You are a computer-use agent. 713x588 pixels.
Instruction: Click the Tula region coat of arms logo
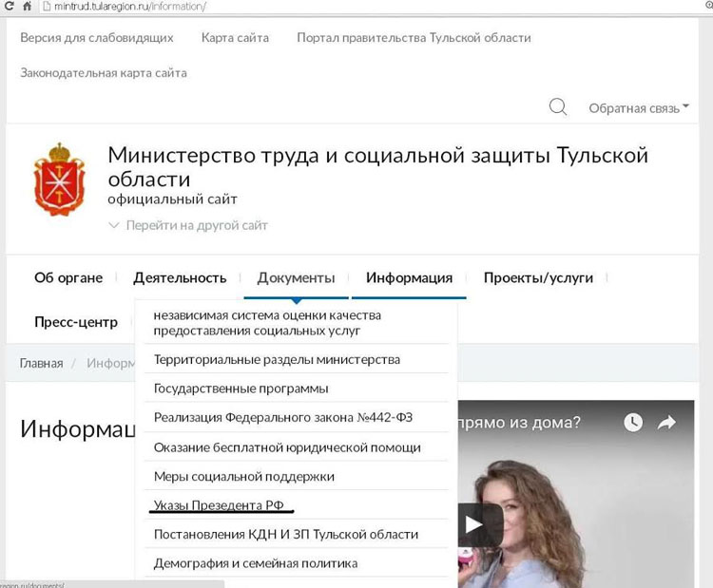point(58,178)
